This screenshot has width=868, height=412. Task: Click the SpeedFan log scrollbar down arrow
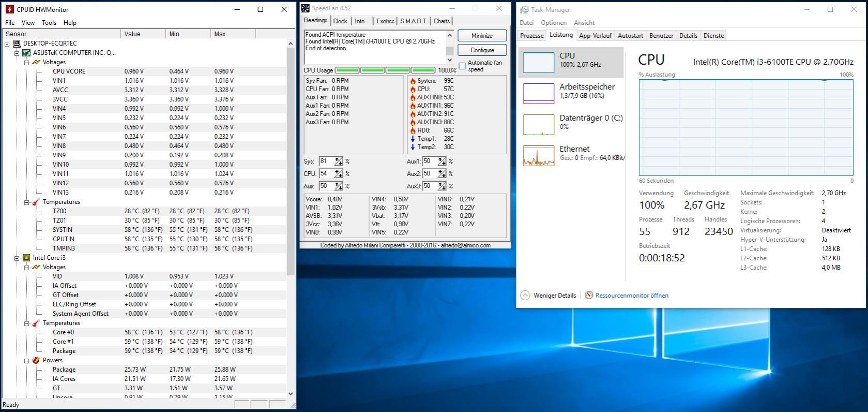449,60
